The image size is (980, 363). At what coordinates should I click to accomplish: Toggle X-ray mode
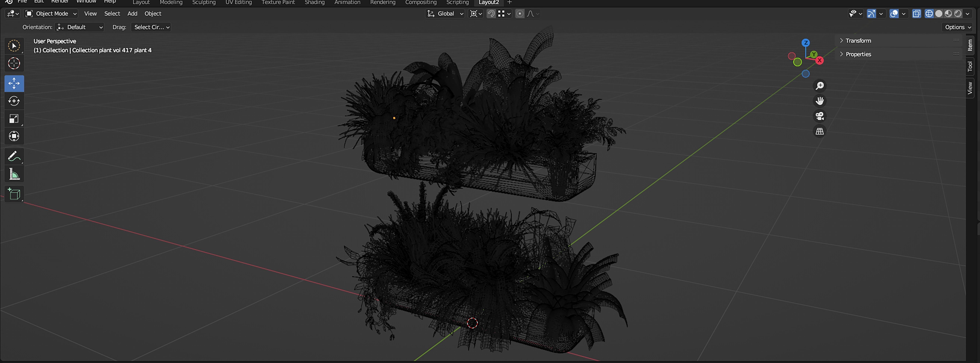916,14
